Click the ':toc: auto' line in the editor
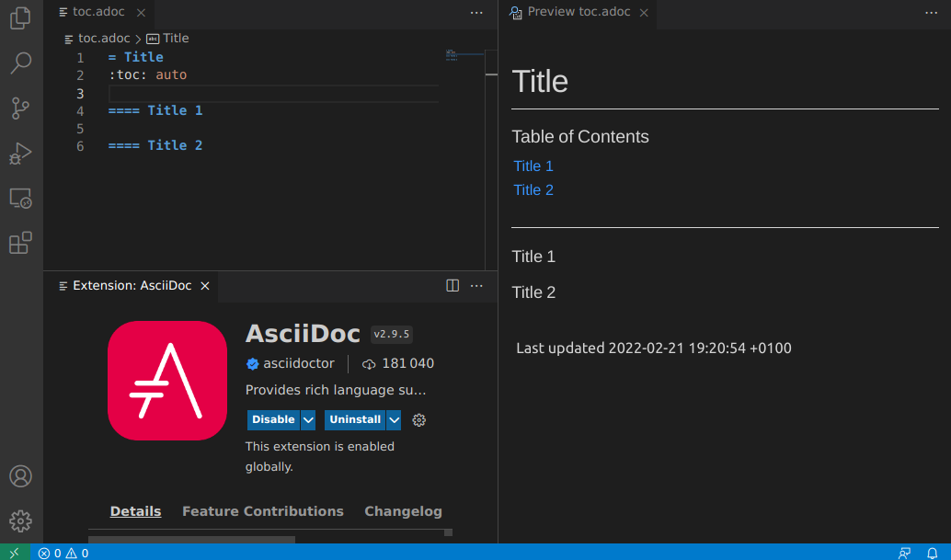 click(147, 74)
